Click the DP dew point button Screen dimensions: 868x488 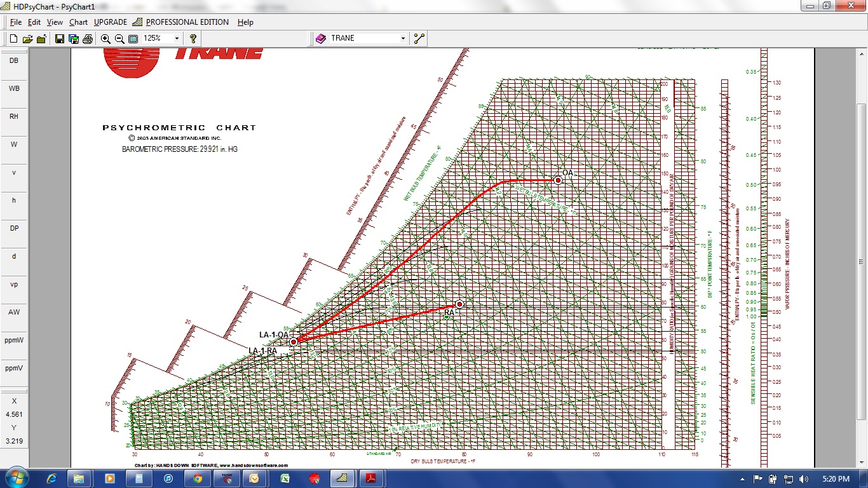click(13, 228)
